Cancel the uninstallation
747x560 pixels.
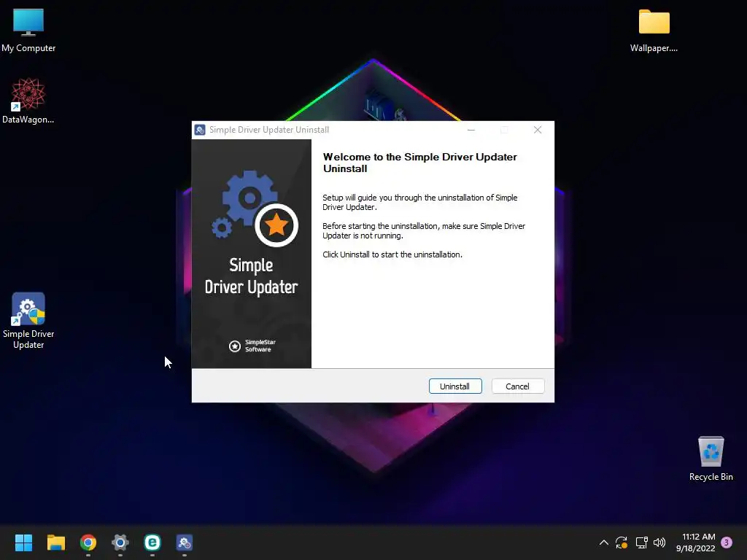click(x=518, y=386)
